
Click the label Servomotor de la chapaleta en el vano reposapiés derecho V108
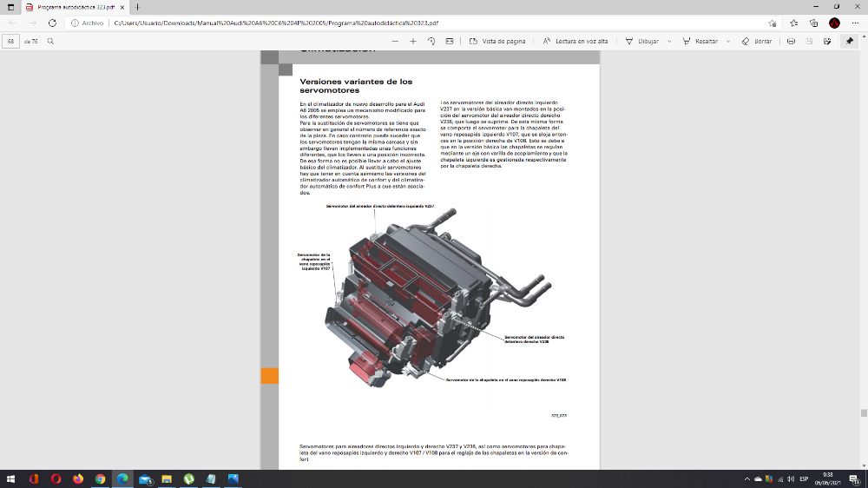tap(506, 380)
